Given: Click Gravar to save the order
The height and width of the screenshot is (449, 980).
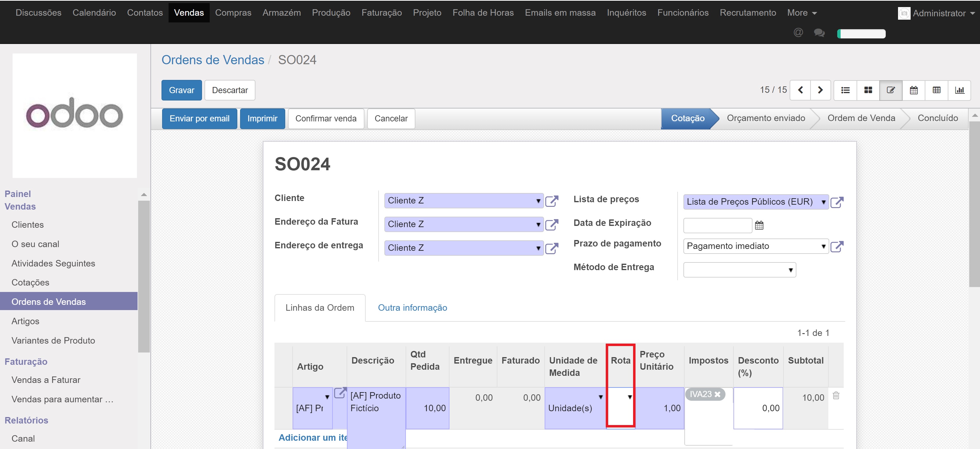Looking at the screenshot, I should click(181, 90).
